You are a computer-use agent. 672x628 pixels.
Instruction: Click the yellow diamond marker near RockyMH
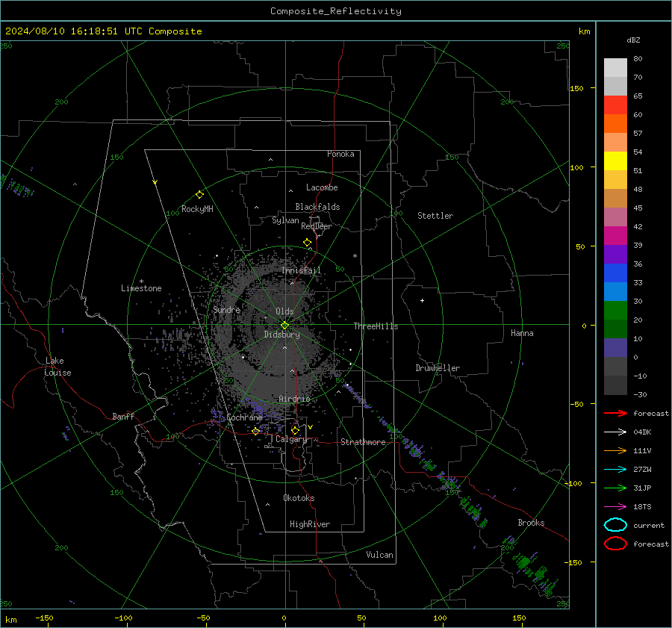pos(199,195)
